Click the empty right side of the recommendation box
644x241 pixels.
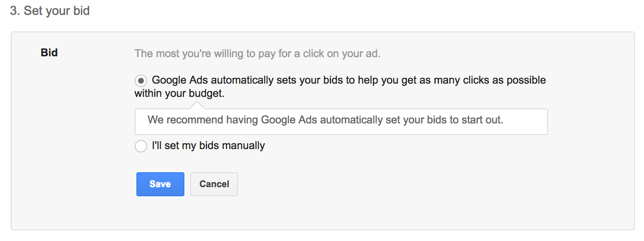526,122
